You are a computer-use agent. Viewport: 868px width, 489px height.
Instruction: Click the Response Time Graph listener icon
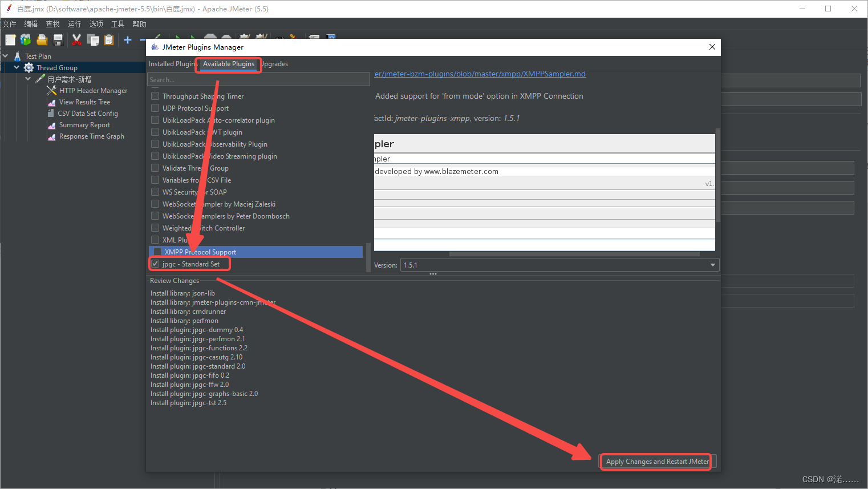tap(52, 136)
